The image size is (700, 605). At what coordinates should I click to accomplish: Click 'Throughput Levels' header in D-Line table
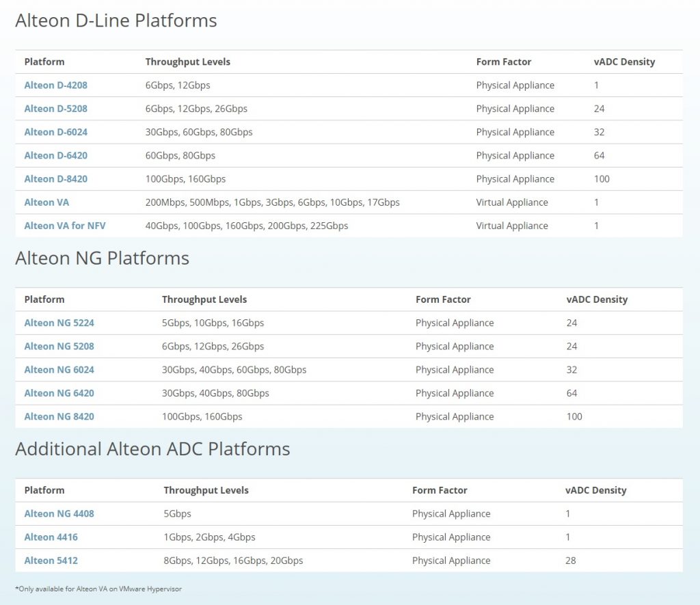[x=188, y=62]
